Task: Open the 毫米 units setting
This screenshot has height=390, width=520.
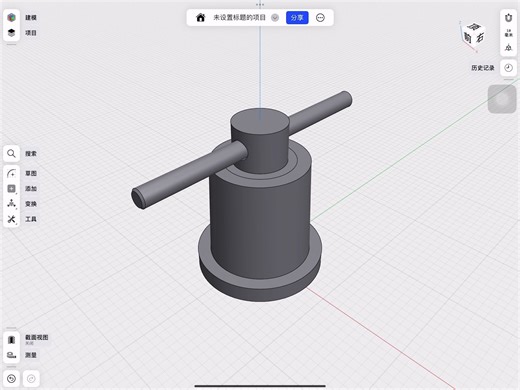Action: point(508,33)
